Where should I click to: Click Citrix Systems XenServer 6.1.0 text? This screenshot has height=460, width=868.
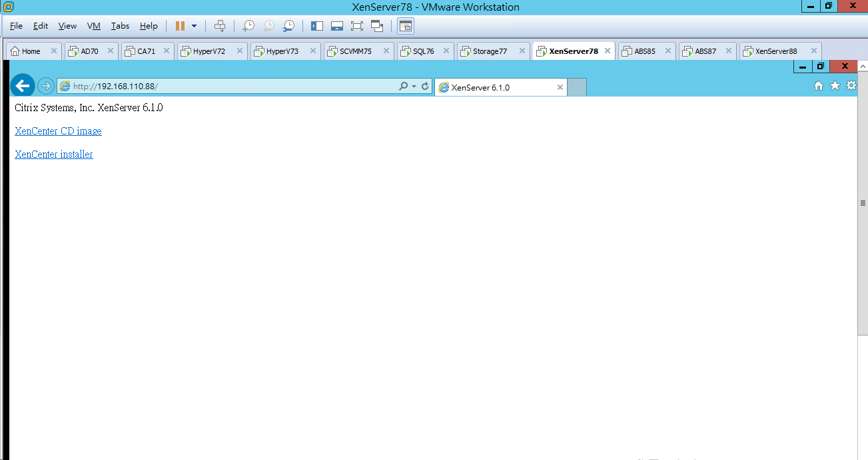(x=89, y=107)
